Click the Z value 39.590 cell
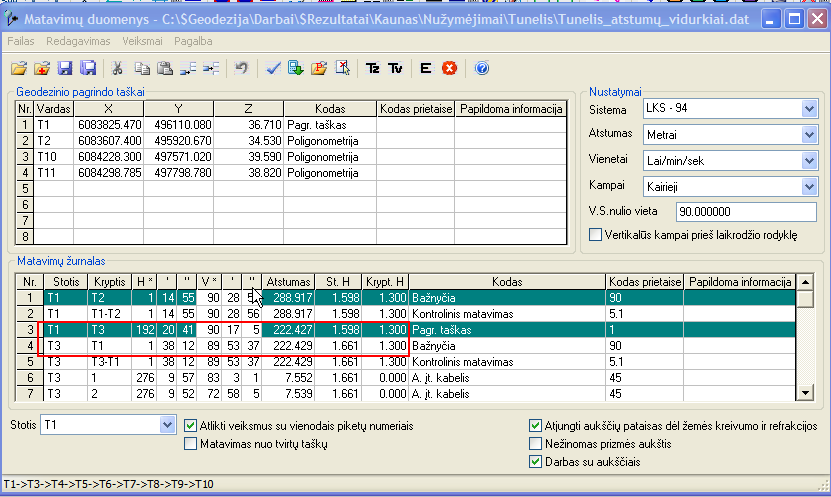The width and height of the screenshot is (831, 497). pos(249,157)
